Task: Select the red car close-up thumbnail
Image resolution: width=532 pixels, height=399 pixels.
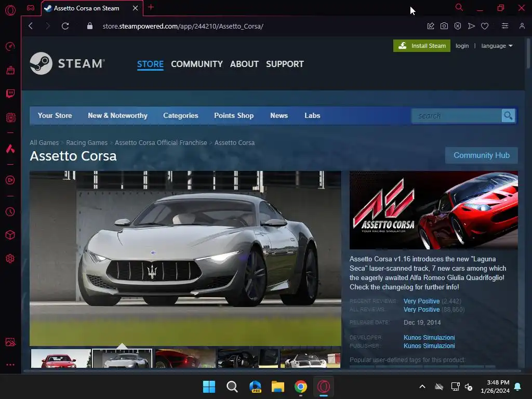Action: pyautogui.click(x=185, y=358)
